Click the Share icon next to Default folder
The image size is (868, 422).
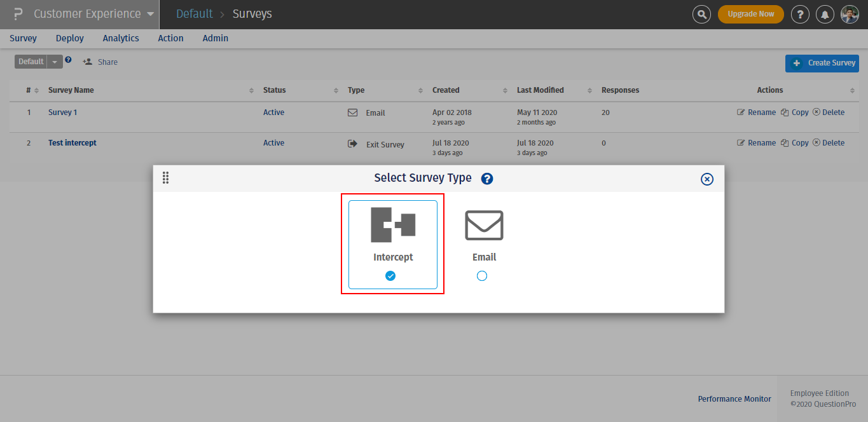click(x=87, y=62)
